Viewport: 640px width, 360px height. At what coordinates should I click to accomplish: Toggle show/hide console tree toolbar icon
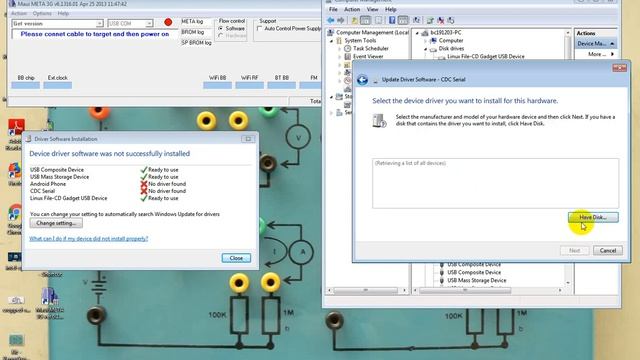pos(366,20)
